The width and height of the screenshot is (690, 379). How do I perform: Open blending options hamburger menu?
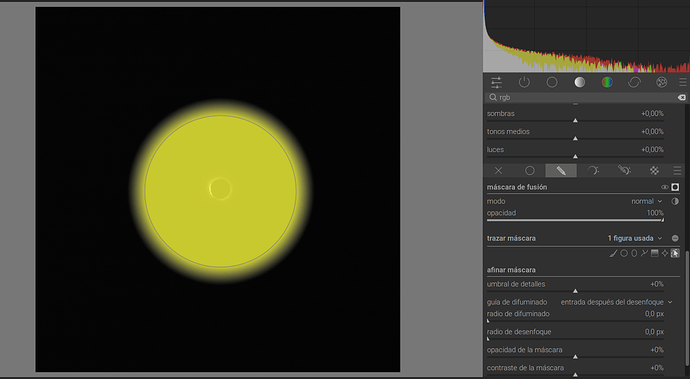tap(677, 170)
